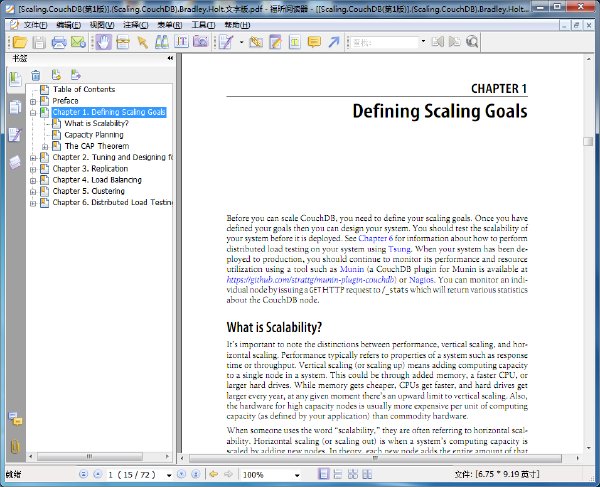Open the 视图(V) menu
Image resolution: width=600 pixels, height=487 pixels.
point(102,25)
